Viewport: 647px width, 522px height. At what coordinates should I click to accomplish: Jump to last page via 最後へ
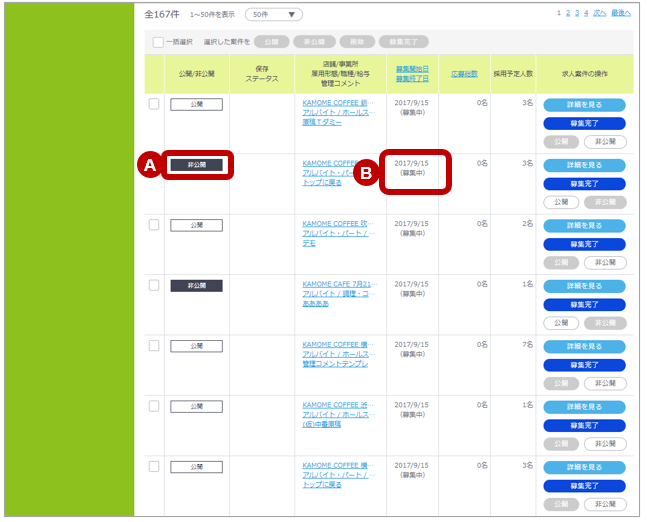621,13
